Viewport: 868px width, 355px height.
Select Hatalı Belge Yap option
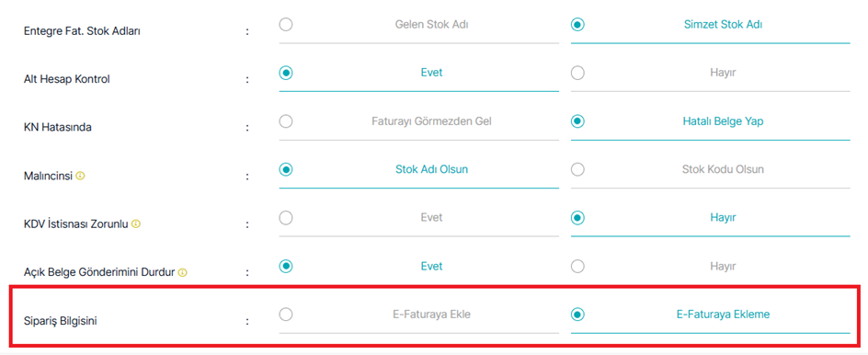tap(577, 121)
